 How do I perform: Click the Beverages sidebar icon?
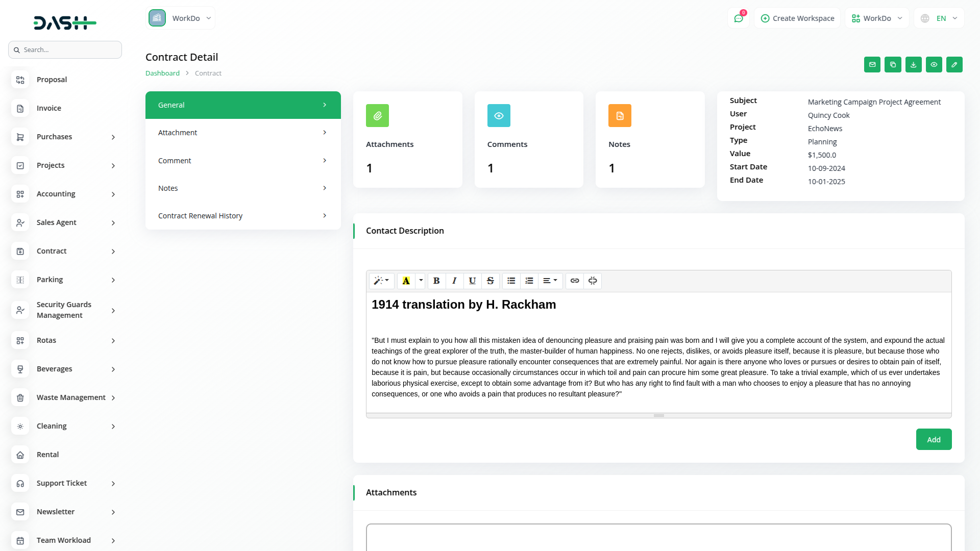pos(20,369)
